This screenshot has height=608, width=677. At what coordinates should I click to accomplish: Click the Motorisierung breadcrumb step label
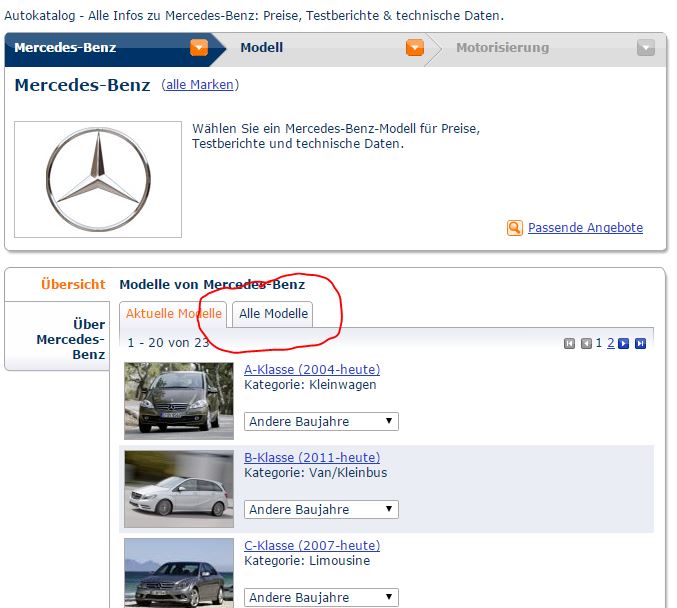pos(503,48)
